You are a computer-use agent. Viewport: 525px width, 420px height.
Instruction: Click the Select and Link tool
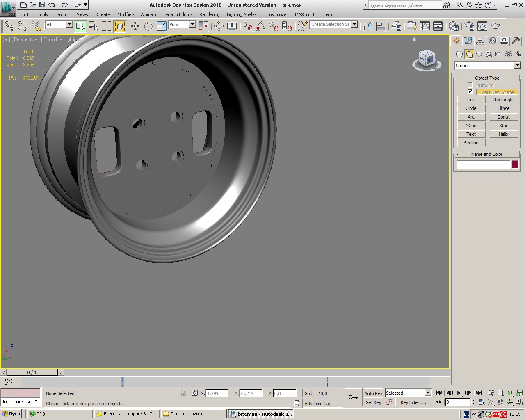tap(9, 26)
